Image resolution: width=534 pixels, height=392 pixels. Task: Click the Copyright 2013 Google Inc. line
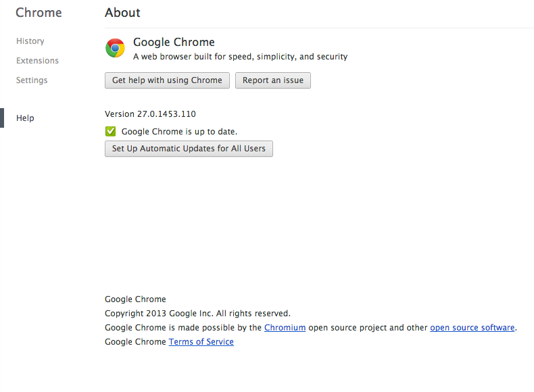click(197, 314)
